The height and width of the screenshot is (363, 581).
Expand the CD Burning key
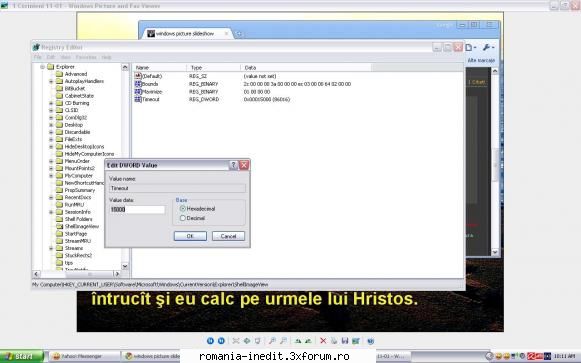[x=51, y=103]
